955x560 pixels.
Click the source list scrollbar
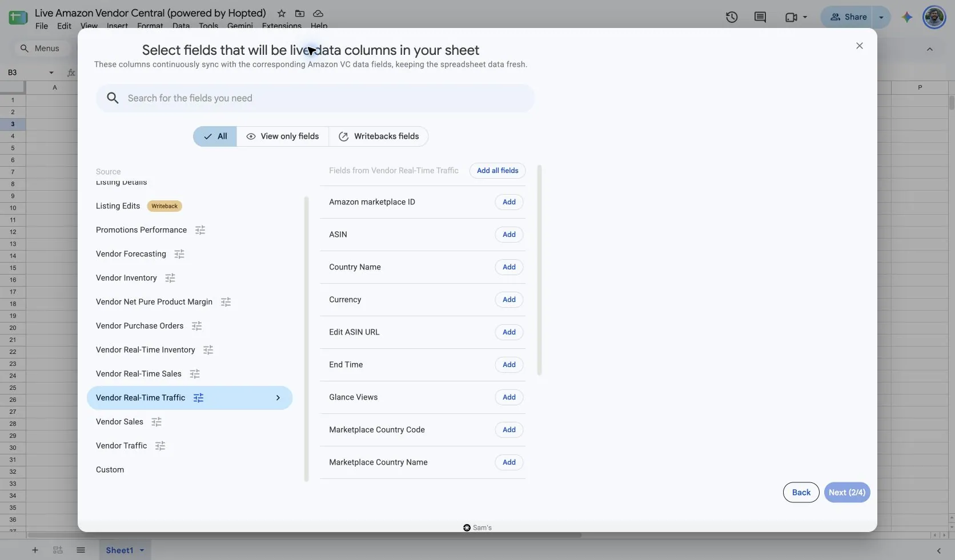[307, 339]
